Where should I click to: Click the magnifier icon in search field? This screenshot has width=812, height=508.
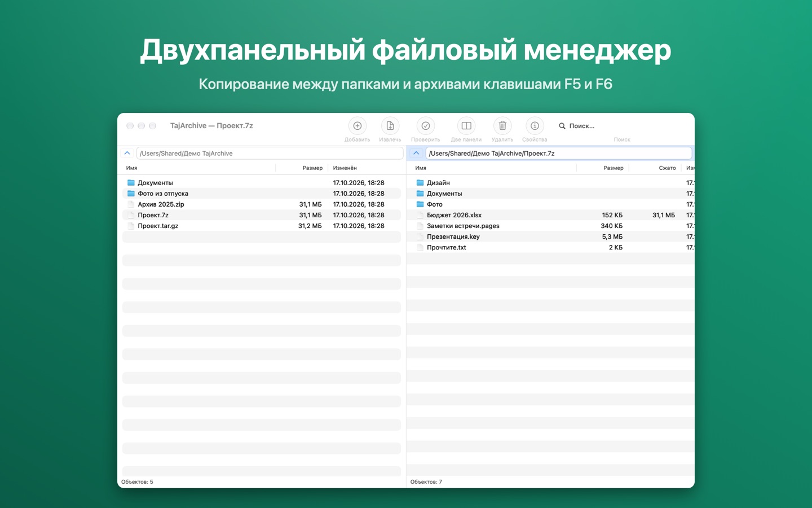562,126
